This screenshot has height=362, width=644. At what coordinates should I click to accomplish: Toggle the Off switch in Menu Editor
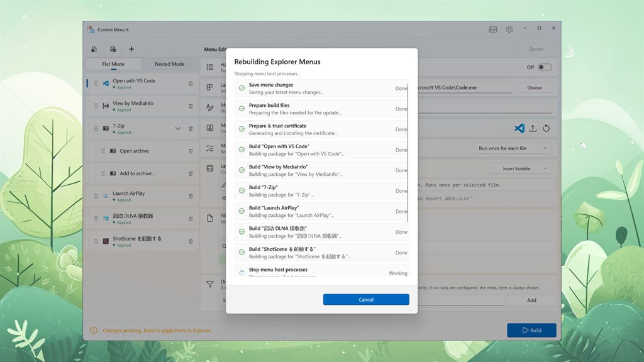click(x=545, y=67)
